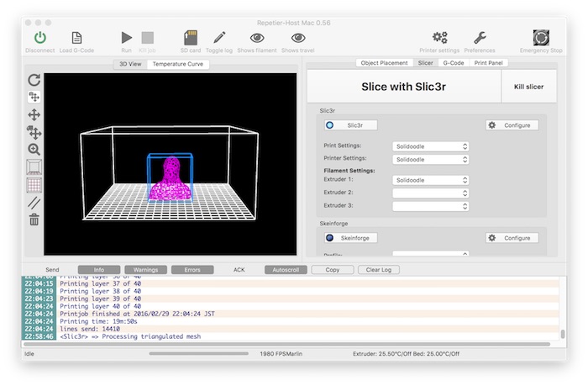Select the top view grid icon

click(34, 185)
